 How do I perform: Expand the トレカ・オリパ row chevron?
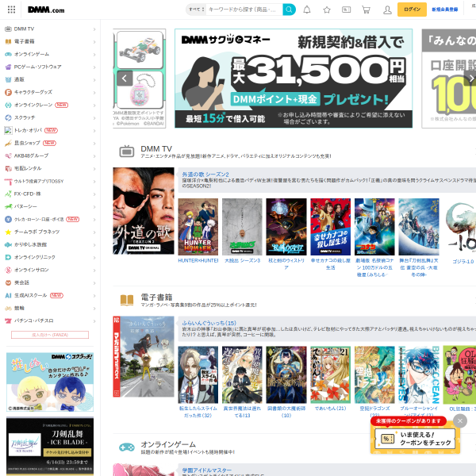coord(94,131)
